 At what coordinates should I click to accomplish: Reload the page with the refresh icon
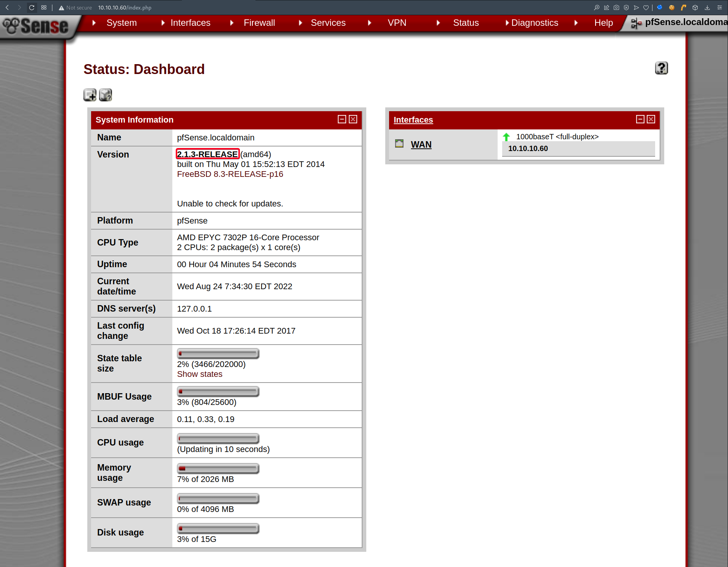[32, 8]
